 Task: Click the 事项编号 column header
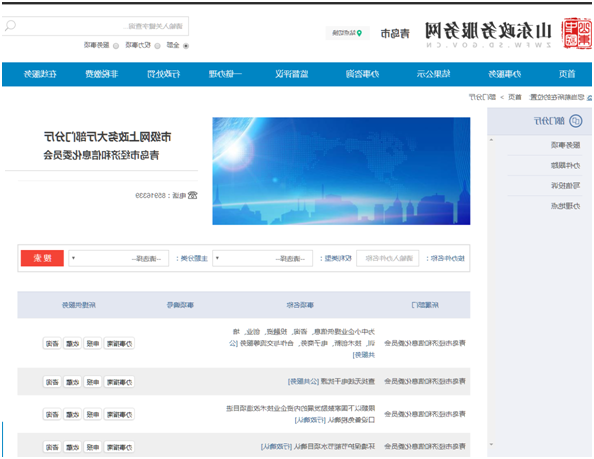point(180,305)
